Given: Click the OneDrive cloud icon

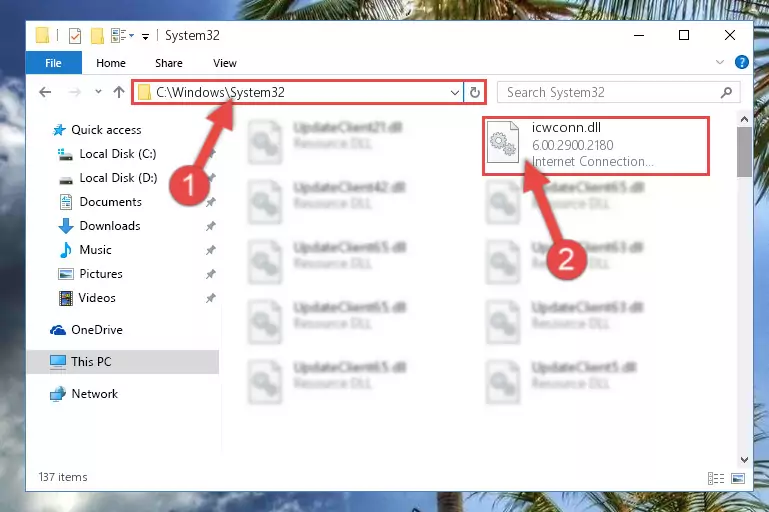Looking at the screenshot, I should (58, 330).
